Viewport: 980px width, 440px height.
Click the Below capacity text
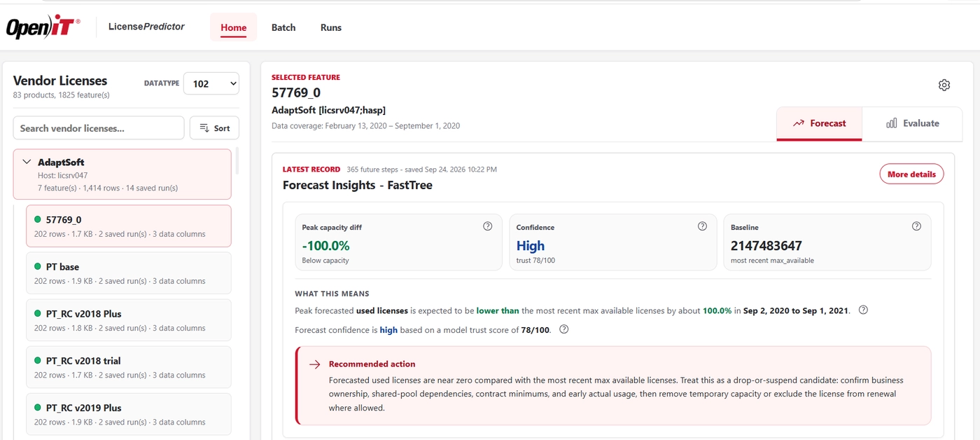[325, 261]
